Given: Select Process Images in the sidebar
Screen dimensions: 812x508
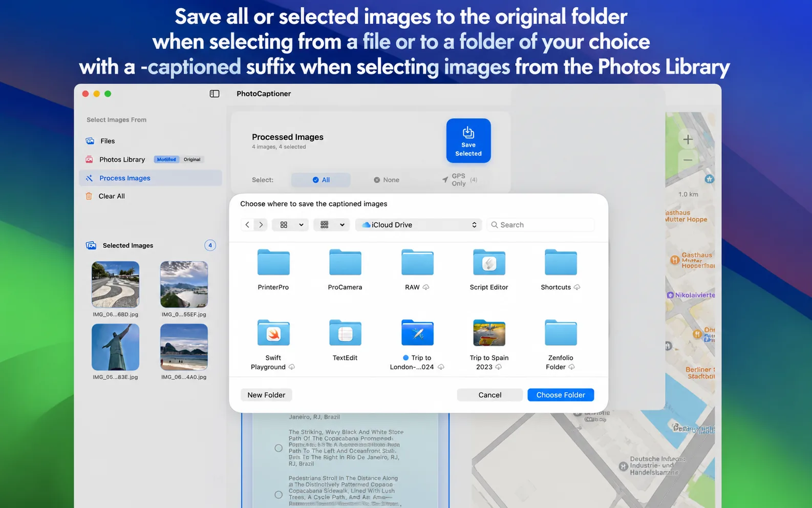Looking at the screenshot, I should pyautogui.click(x=151, y=178).
